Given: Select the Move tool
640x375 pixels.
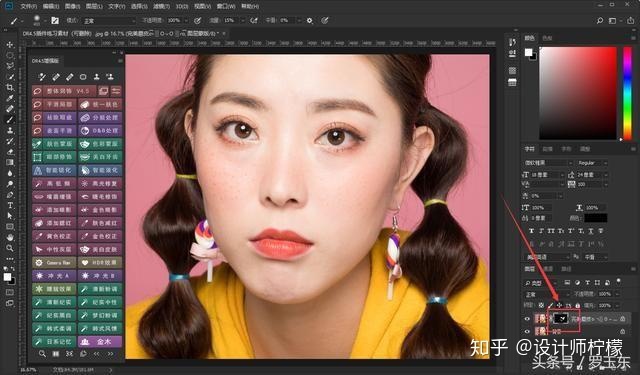Looking at the screenshot, I should click(x=10, y=44).
